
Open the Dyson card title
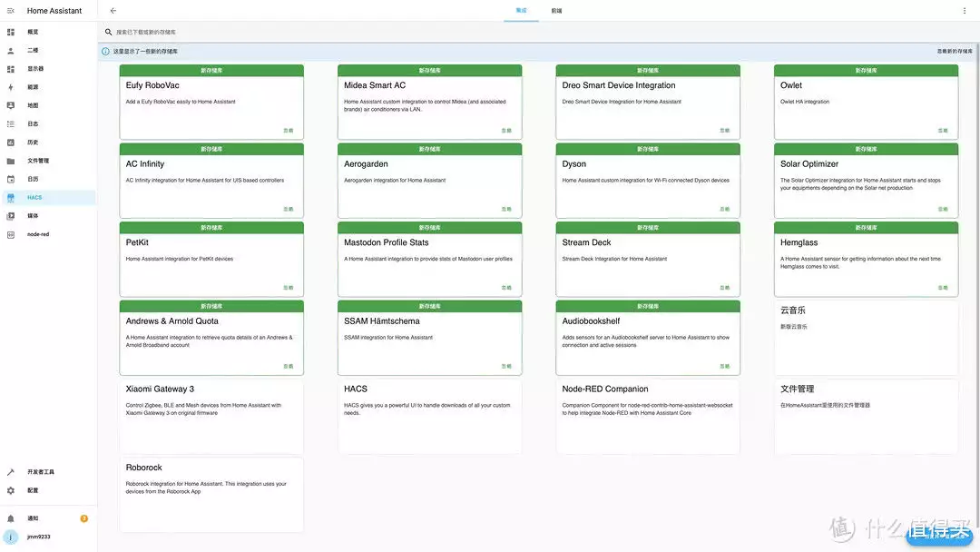573,164
